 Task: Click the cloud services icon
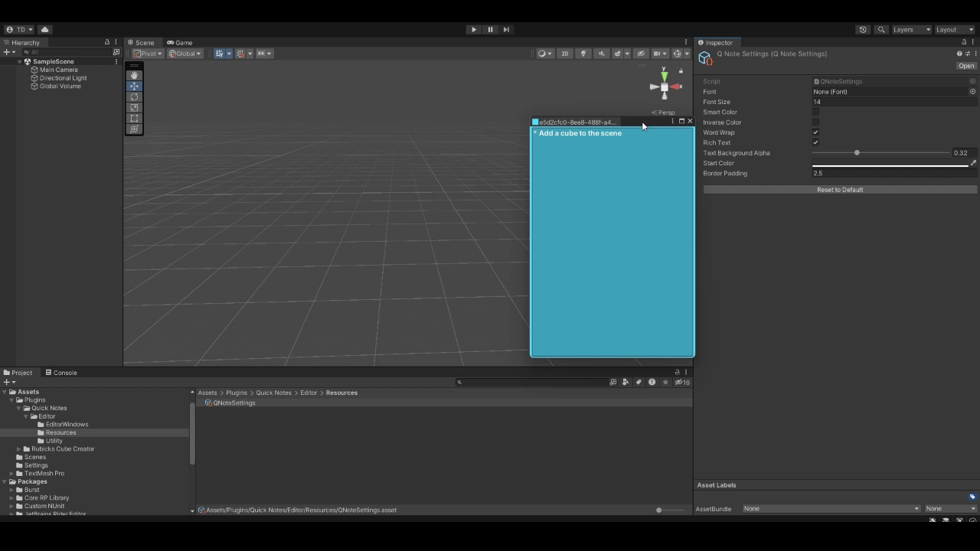coord(44,30)
